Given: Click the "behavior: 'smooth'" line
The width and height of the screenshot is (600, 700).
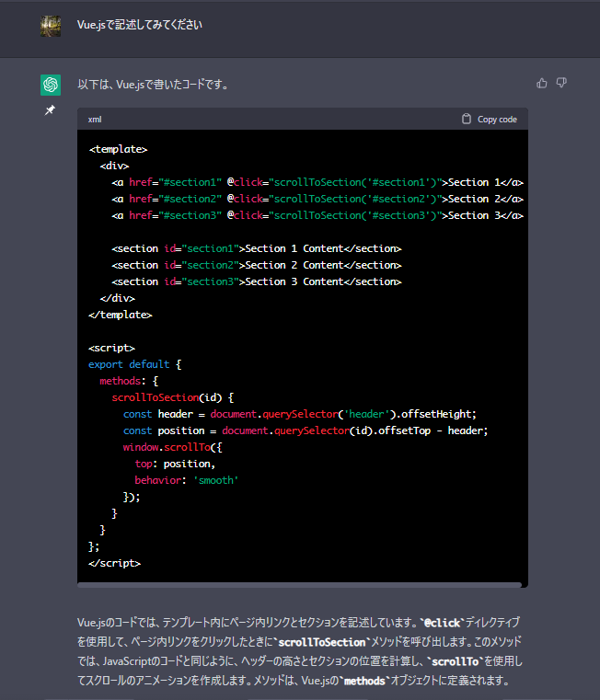Looking at the screenshot, I should point(187,480).
